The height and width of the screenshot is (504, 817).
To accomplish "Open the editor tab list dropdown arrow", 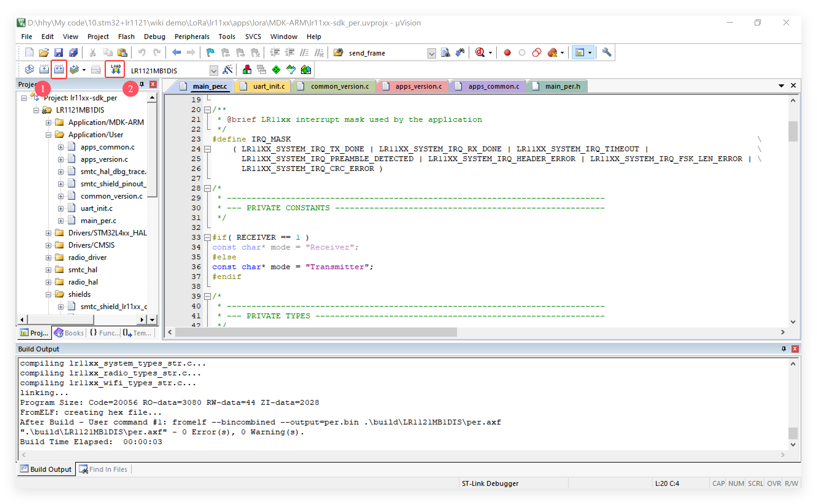I will (x=781, y=86).
